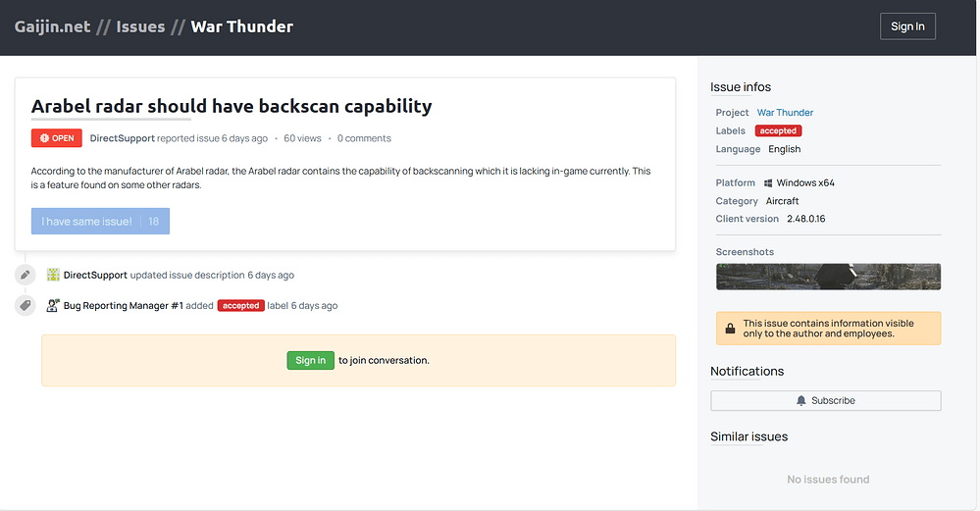The height and width of the screenshot is (511, 980).
Task: Click the green Sign in button
Action: pyautogui.click(x=311, y=361)
